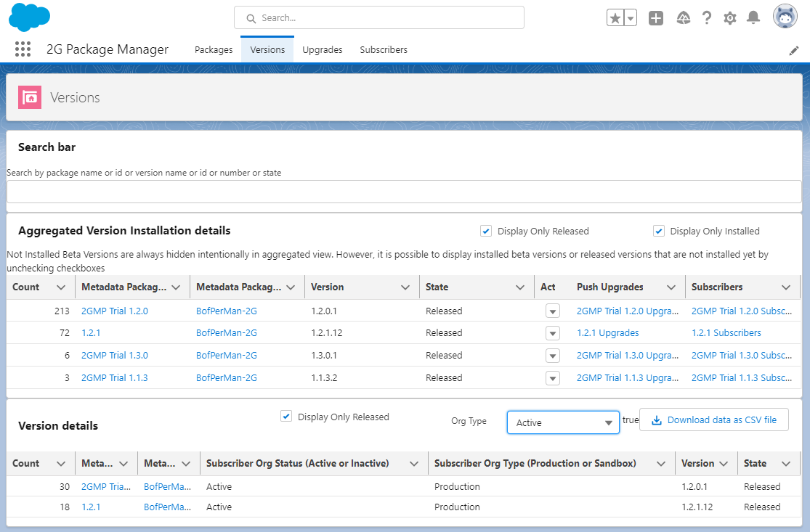
Task: Open 2GMP Trial 1.3.0 Subscribers link
Action: (742, 355)
